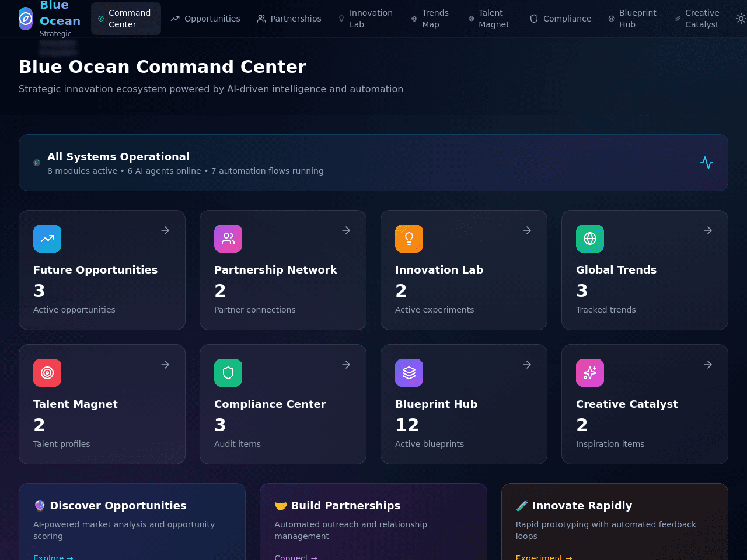Toggle the light/dark theme sun icon
Viewport: 747px width, 560px height.
pos(741,19)
